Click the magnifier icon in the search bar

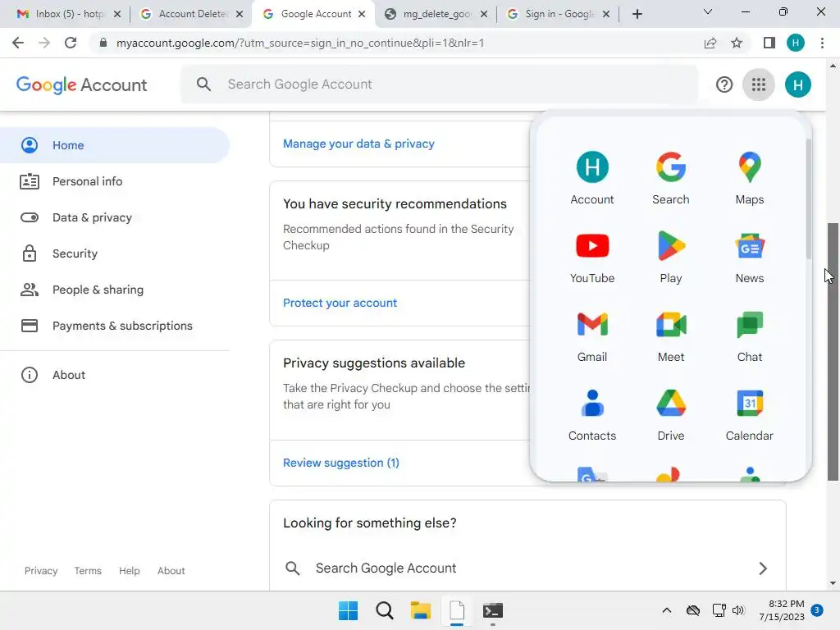tap(203, 84)
